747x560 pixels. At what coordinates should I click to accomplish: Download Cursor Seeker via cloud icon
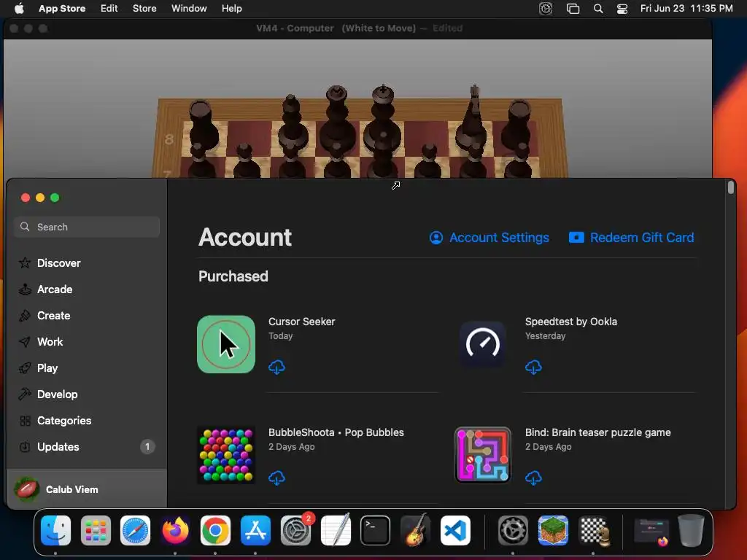[x=276, y=367]
